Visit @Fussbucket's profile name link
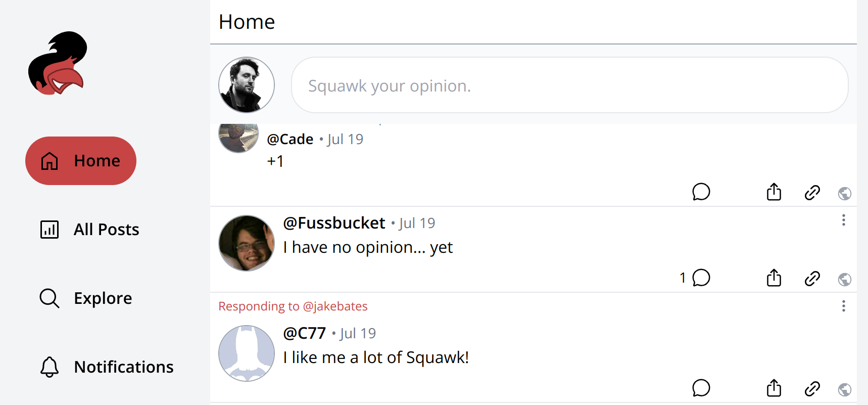Viewport: 868px width, 405px height. (x=334, y=223)
